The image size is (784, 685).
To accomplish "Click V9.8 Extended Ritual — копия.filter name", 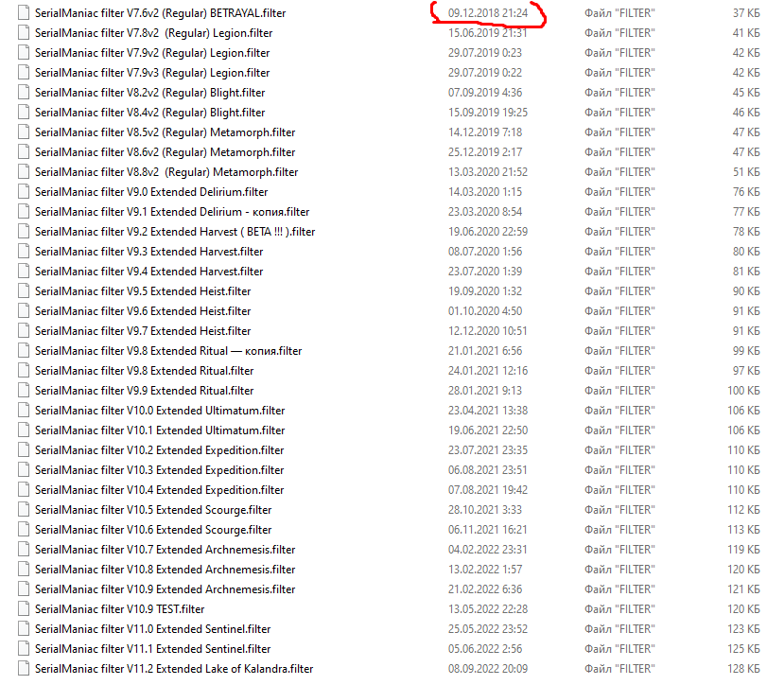I will (168, 351).
